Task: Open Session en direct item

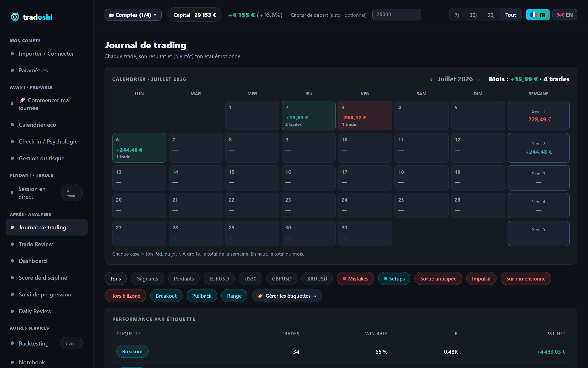Action: (x=47, y=193)
